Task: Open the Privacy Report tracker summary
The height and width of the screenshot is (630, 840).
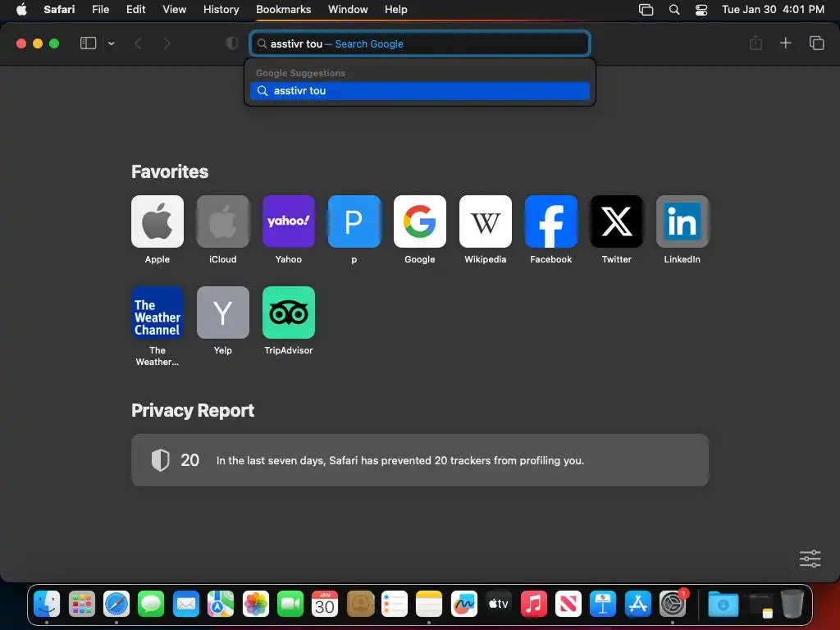Action: 420,460
